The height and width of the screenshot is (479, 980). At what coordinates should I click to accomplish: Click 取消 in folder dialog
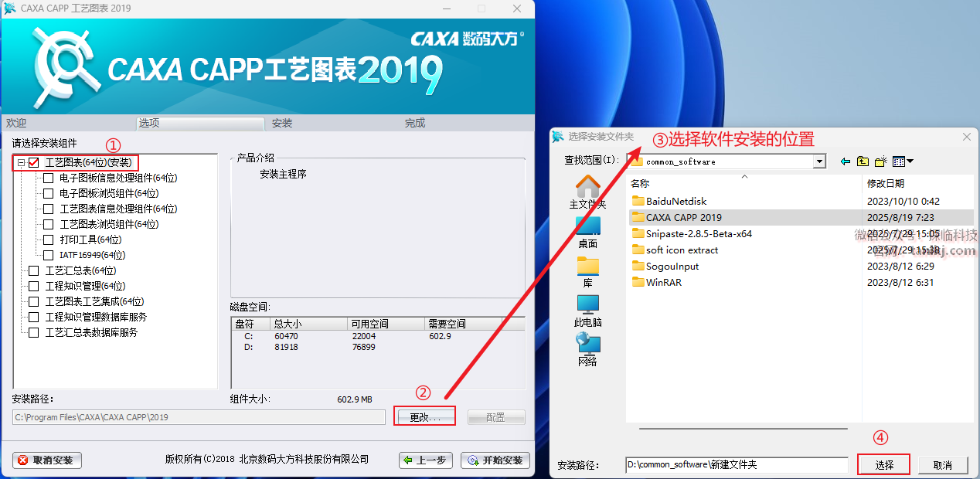942,465
